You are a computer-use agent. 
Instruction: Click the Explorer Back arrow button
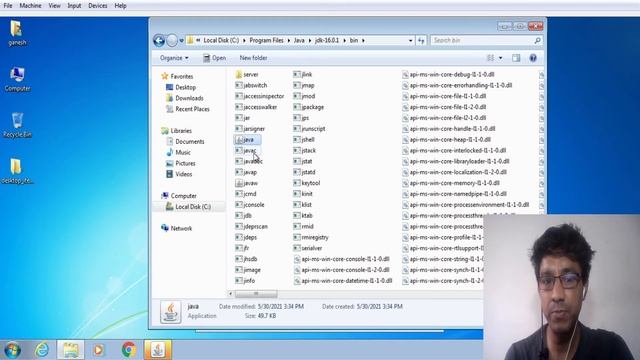point(159,40)
